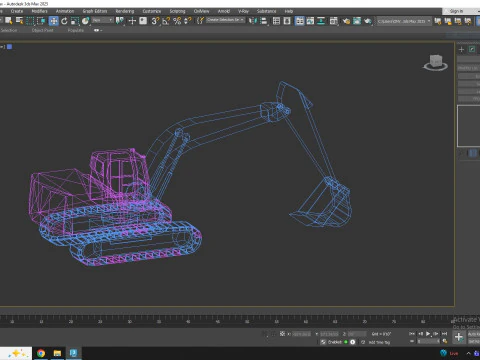Screen dimensions: 480x360
Task: Toggle 3D Snaps
Action: point(155,21)
